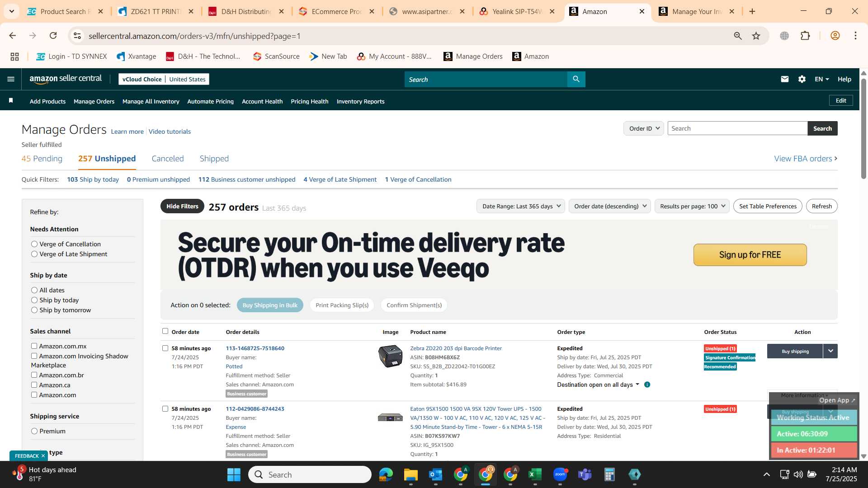Open the Chrome three-dot menu
The width and height of the screenshot is (868, 488).
pyautogui.click(x=855, y=36)
